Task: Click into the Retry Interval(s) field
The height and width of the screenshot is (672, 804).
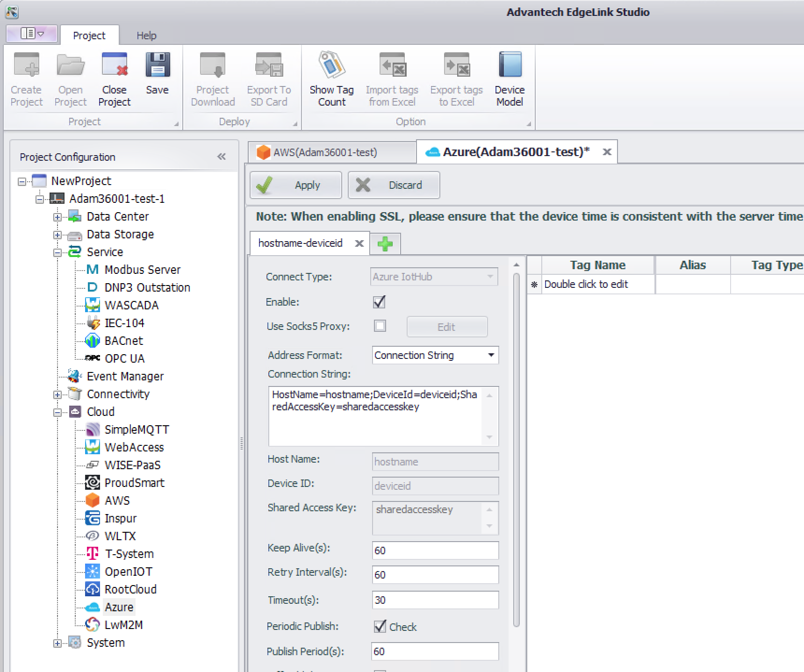Action: click(x=435, y=575)
